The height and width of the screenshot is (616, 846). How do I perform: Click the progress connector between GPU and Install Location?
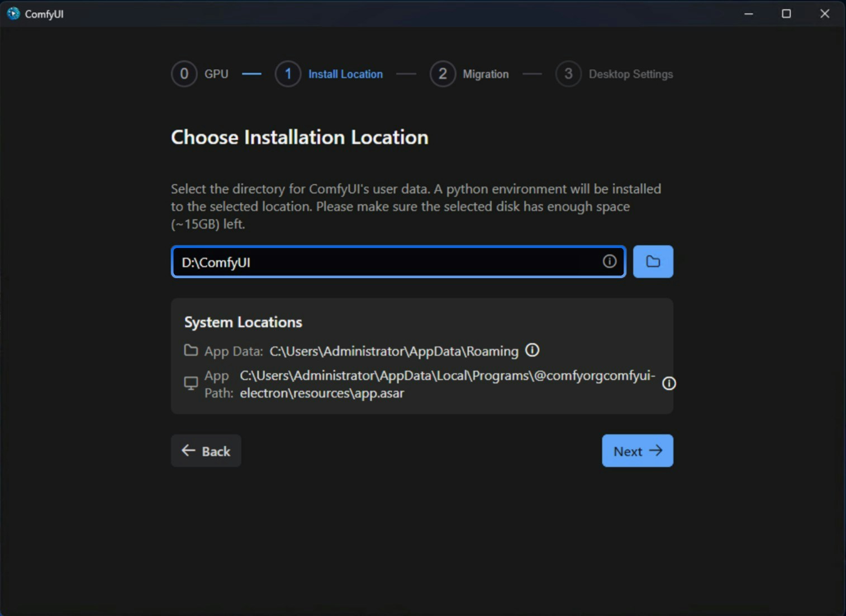coord(251,74)
